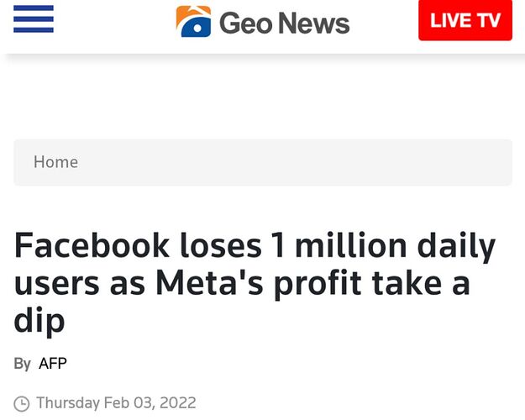Click the word "users" in the headline
Viewport: 525px width, 420px height.
coord(55,284)
